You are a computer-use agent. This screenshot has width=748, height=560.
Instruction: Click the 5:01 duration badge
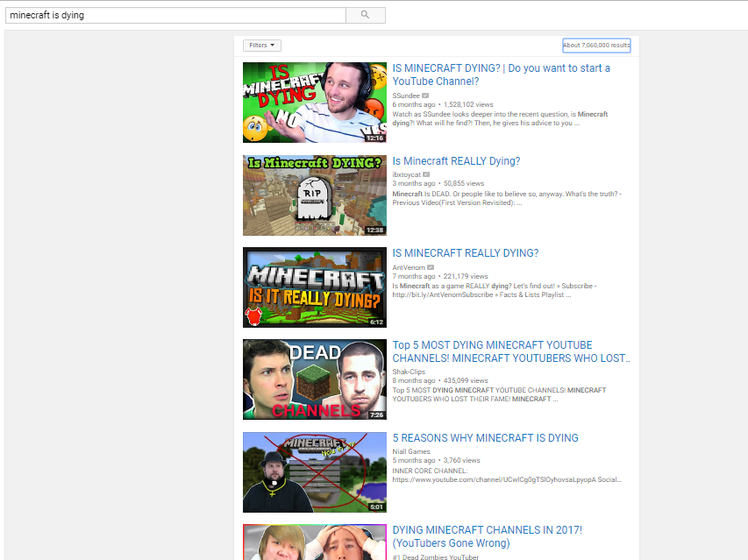(x=377, y=507)
